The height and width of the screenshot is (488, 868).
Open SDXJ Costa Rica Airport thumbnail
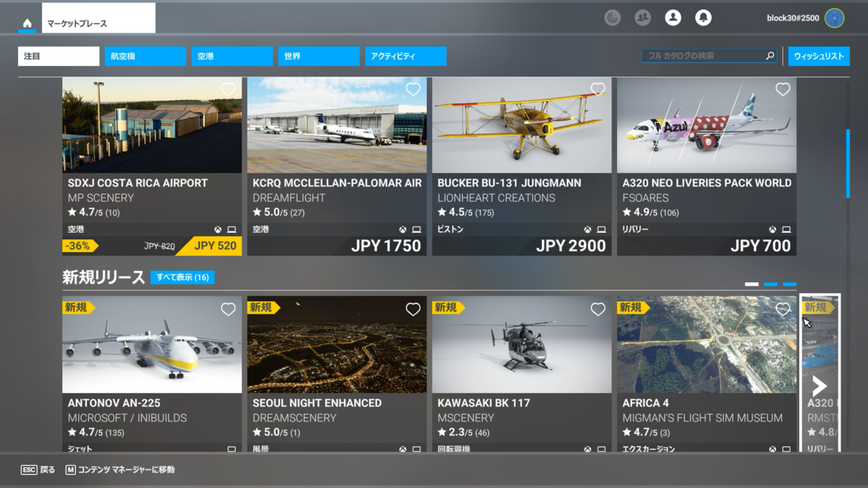tap(152, 125)
